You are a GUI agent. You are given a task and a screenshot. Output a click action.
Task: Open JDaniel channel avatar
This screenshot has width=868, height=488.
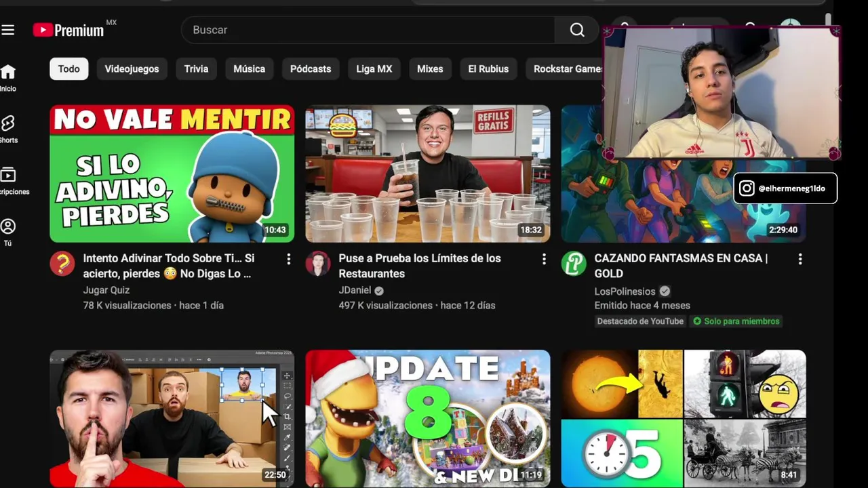pos(318,264)
